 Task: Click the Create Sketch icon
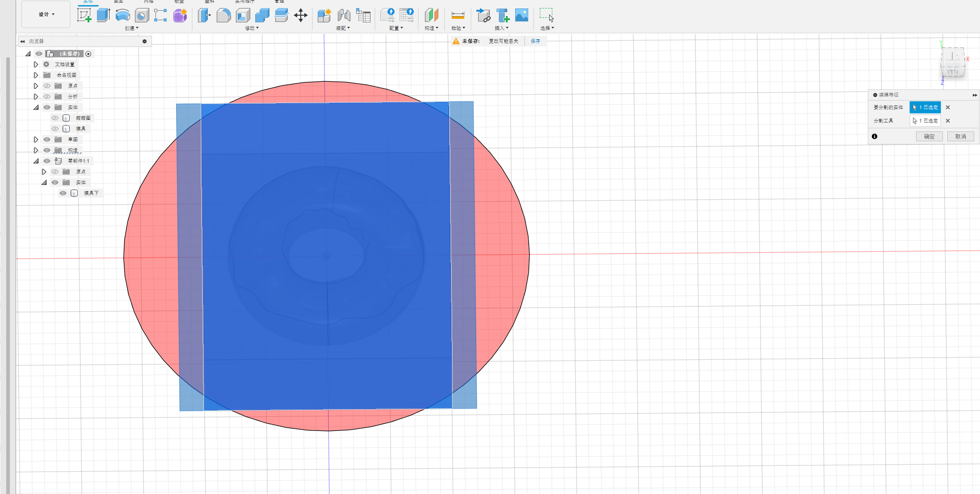tap(84, 15)
